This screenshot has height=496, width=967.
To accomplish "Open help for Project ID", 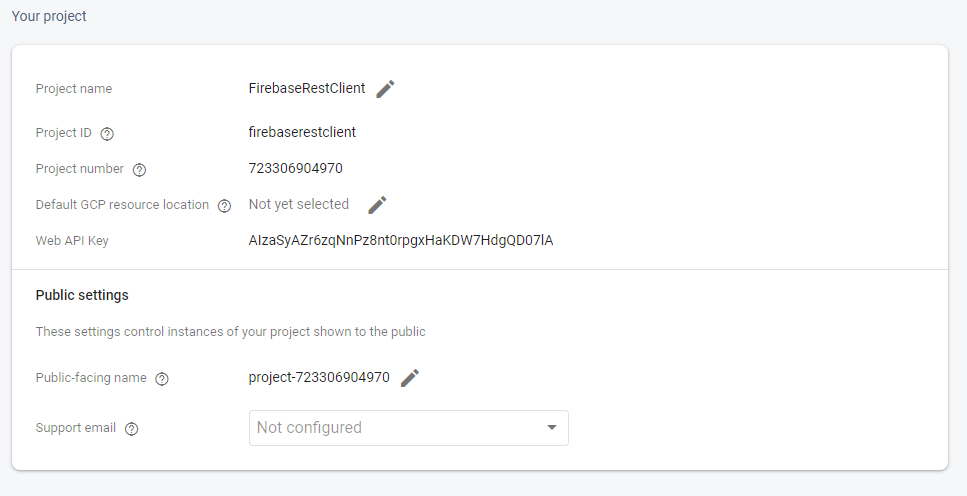I will point(107,134).
